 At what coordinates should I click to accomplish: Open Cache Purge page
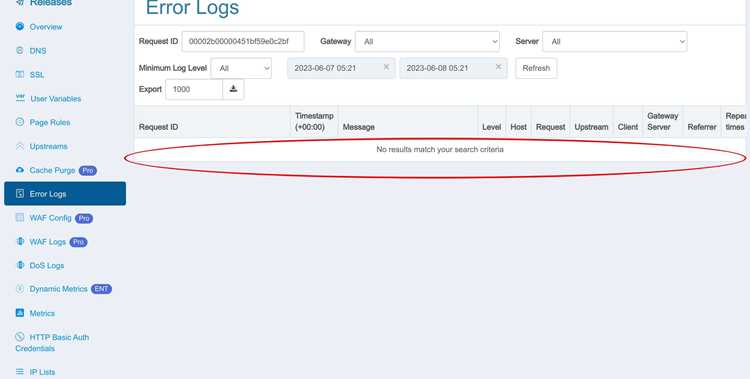52,170
